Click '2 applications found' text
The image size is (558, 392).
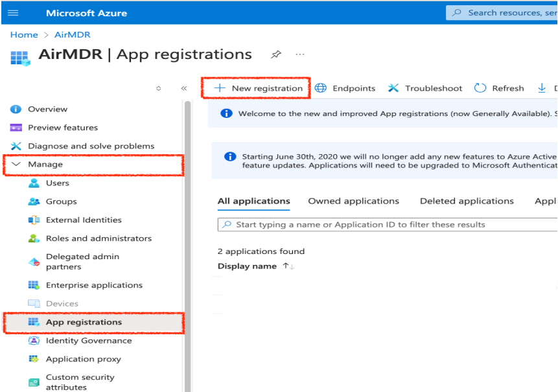point(261,251)
